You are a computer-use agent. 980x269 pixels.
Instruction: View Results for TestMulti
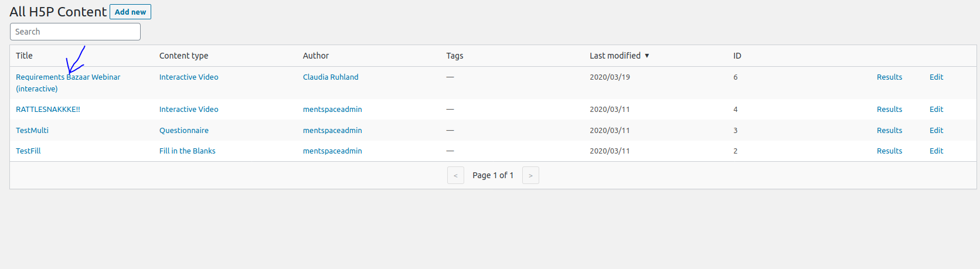(889, 130)
